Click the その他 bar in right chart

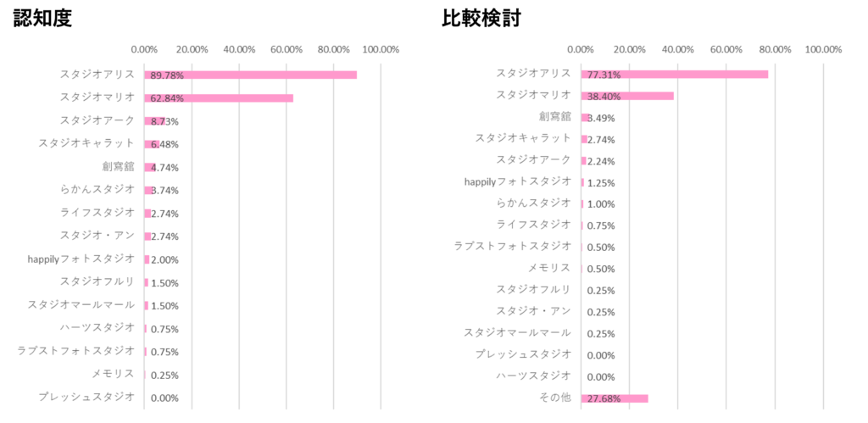coord(615,398)
